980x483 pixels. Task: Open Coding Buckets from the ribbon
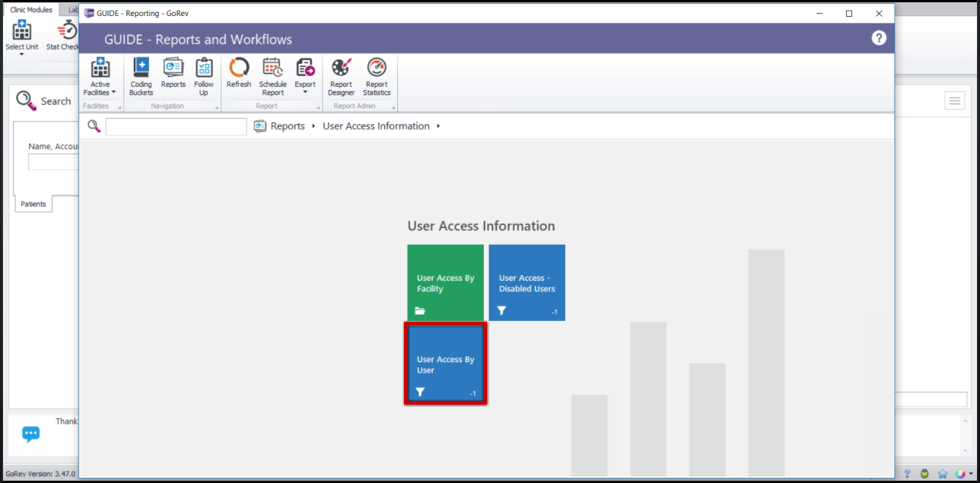[141, 77]
